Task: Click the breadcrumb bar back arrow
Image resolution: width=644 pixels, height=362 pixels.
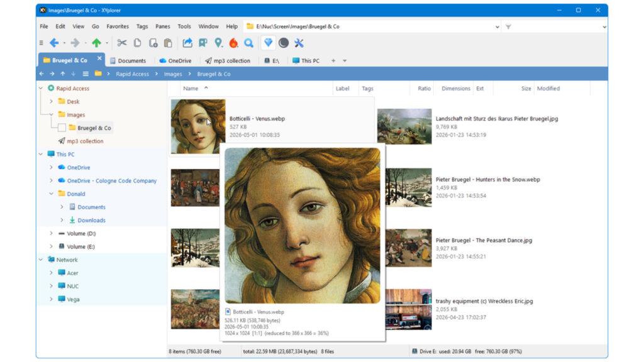Action: (x=42, y=74)
